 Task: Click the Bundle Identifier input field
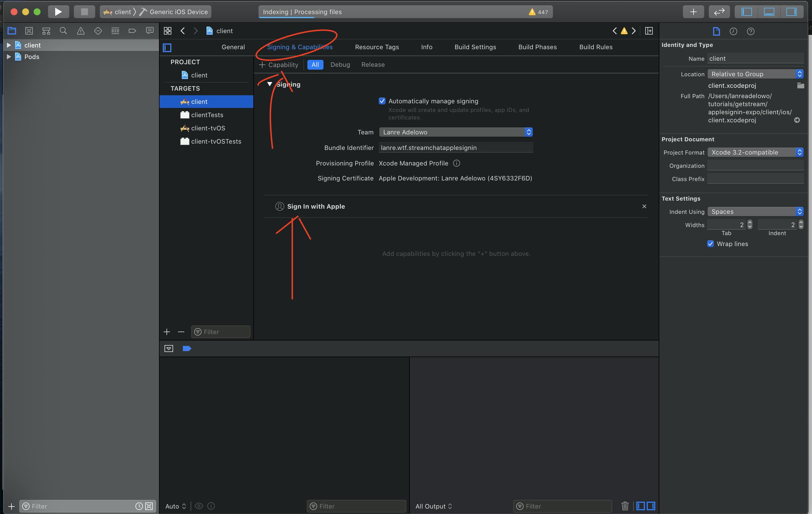[455, 147]
